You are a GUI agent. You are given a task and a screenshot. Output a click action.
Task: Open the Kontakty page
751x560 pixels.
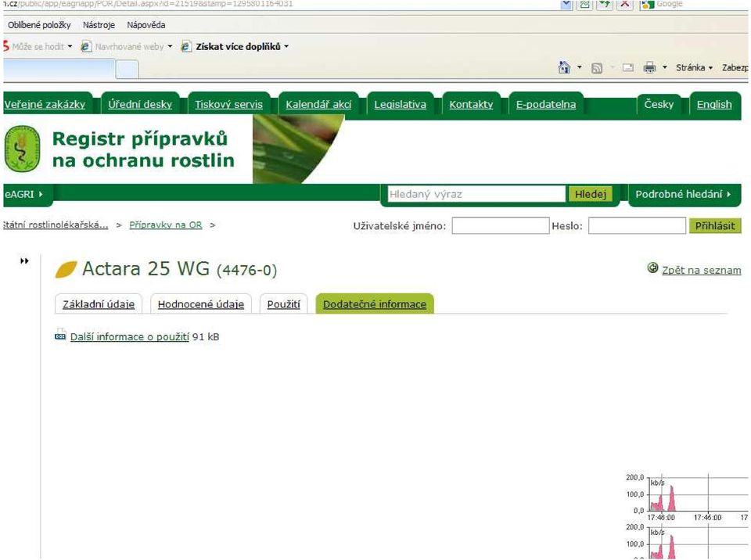pos(471,105)
